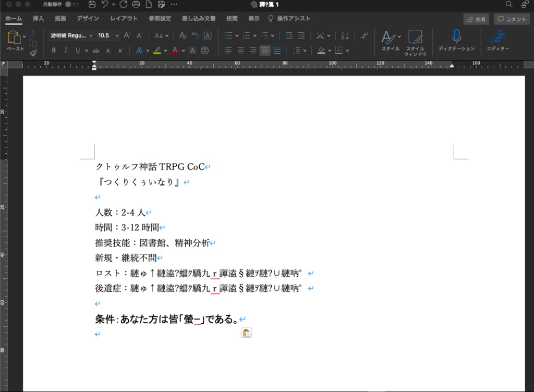The image size is (534, 392).
Task: Toggle justified alignment off
Action: coord(264,50)
